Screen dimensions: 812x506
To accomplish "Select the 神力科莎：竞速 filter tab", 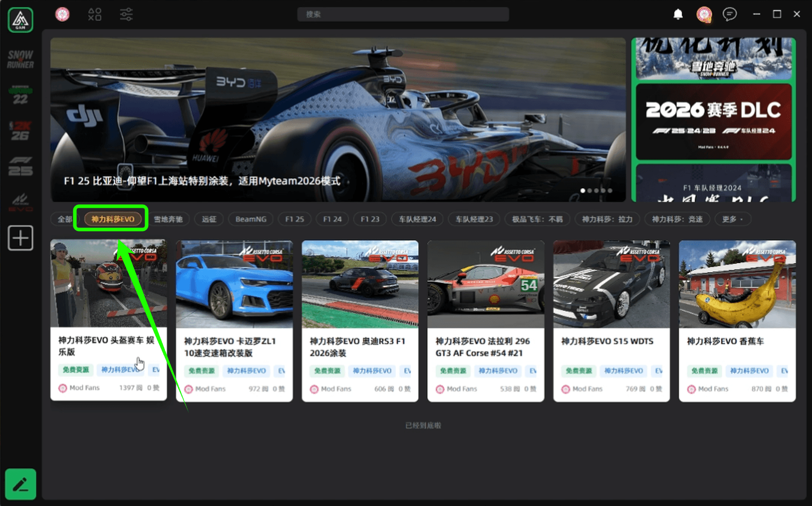I will [x=677, y=219].
